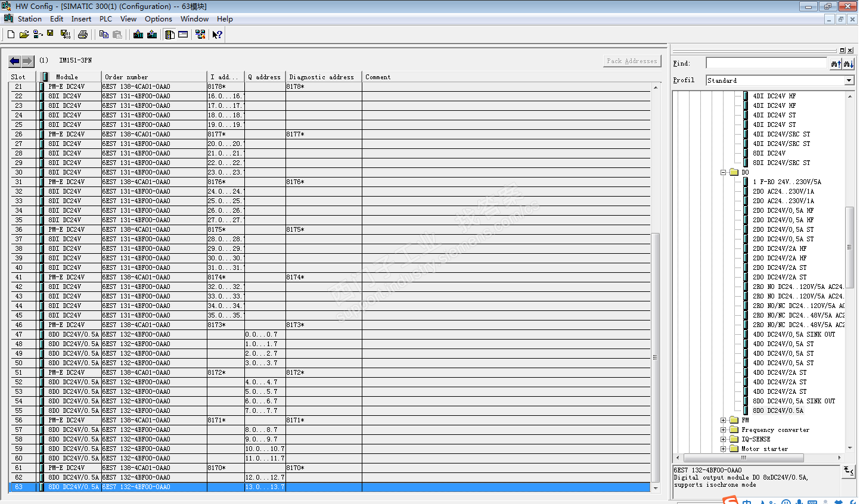Viewport: 863px width, 504px height.
Task: Find next with binoculars down icon
Action: click(x=848, y=64)
